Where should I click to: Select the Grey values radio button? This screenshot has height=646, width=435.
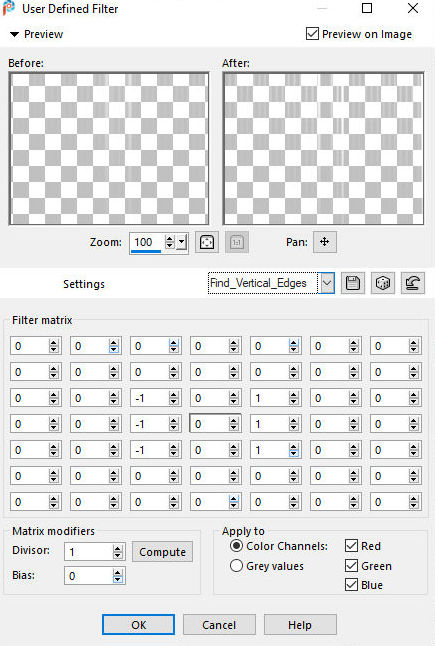236,566
